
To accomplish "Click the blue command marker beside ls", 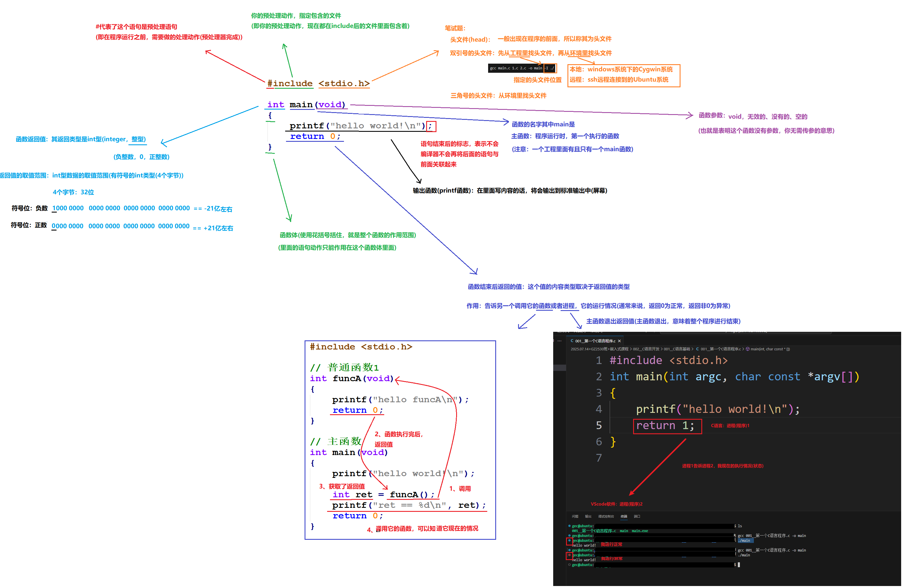I will pos(569,526).
